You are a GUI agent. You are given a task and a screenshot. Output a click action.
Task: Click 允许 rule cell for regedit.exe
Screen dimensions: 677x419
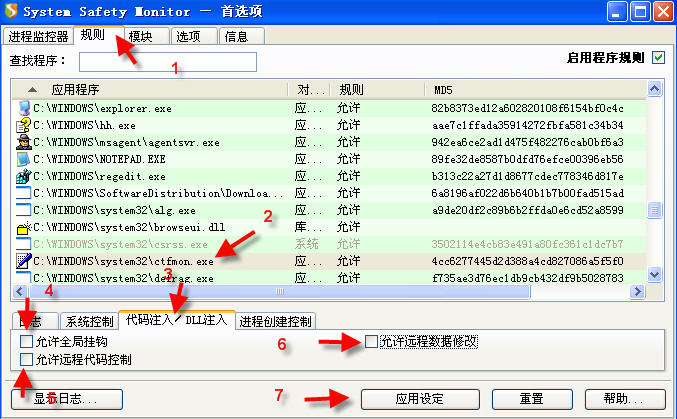[x=349, y=176]
